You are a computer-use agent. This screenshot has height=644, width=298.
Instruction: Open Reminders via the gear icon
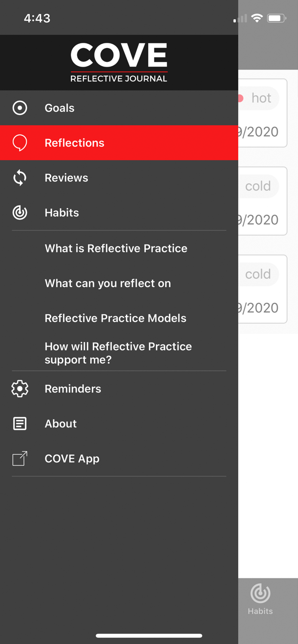(x=19, y=389)
